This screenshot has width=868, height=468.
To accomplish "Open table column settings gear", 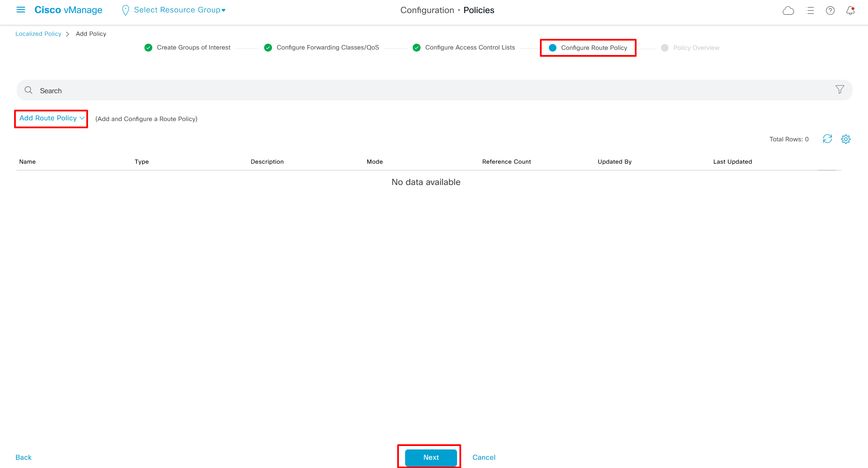I will 846,139.
